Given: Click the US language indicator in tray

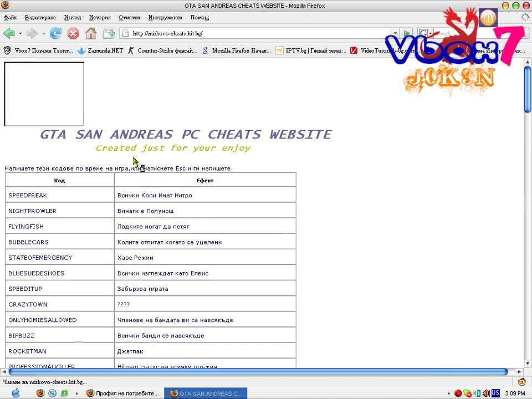Looking at the screenshot, I should 495,393.
